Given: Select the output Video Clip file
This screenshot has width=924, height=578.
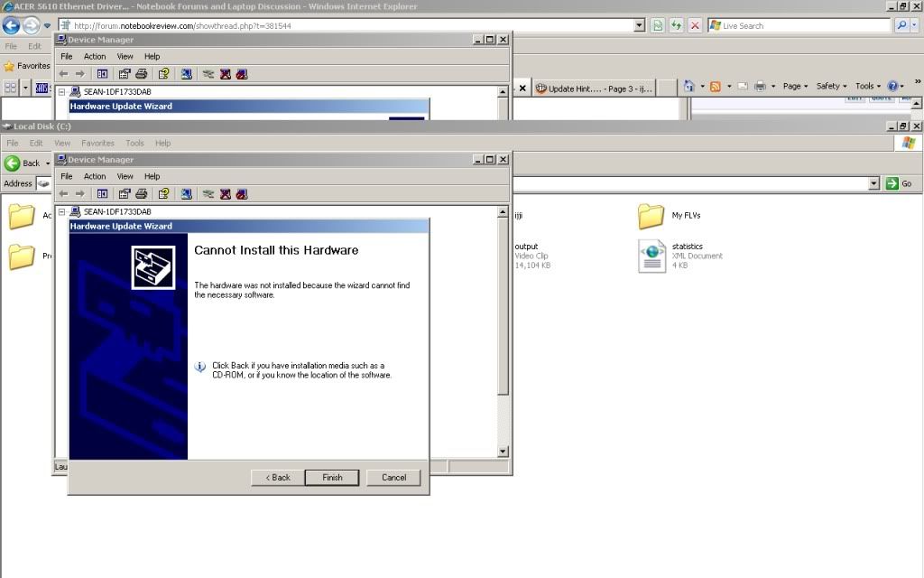Looking at the screenshot, I should [532, 256].
